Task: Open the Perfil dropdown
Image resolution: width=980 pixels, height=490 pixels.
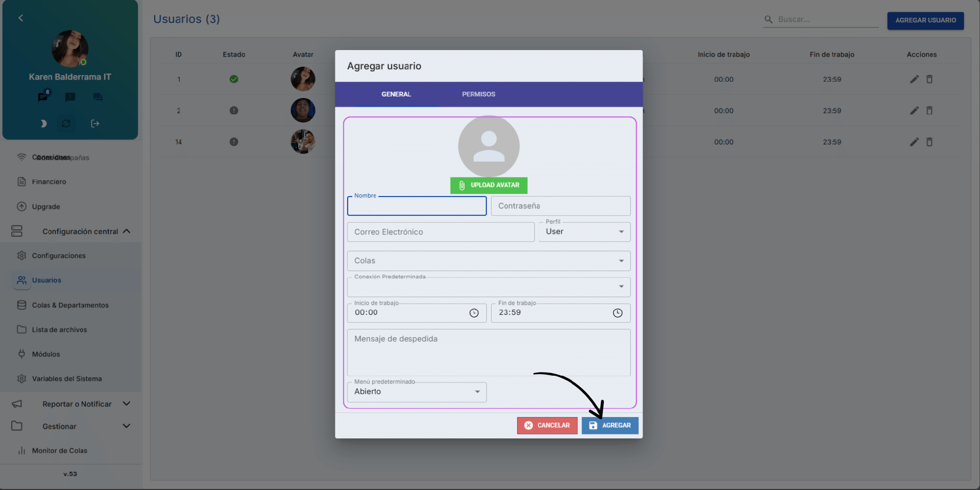Action: [584, 232]
